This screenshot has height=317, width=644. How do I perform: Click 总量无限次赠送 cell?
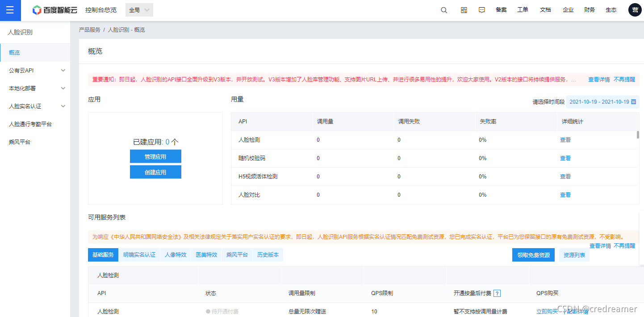click(x=307, y=312)
